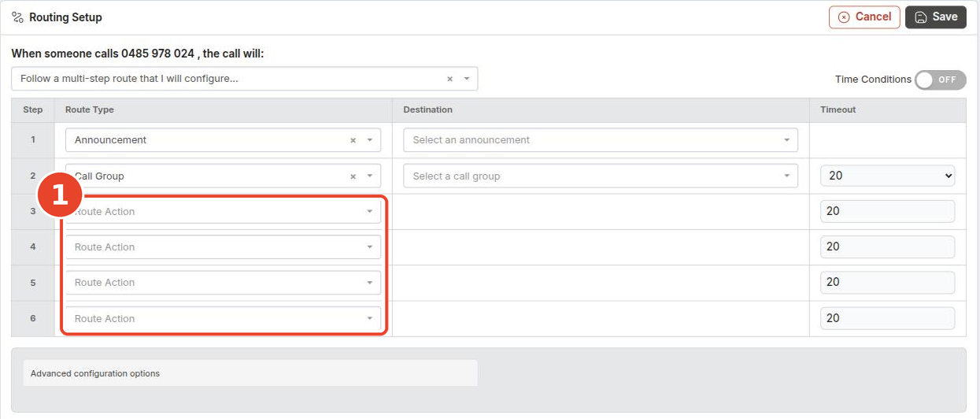Click the step 5 timeout field
The image size is (980, 419).
[x=888, y=282]
